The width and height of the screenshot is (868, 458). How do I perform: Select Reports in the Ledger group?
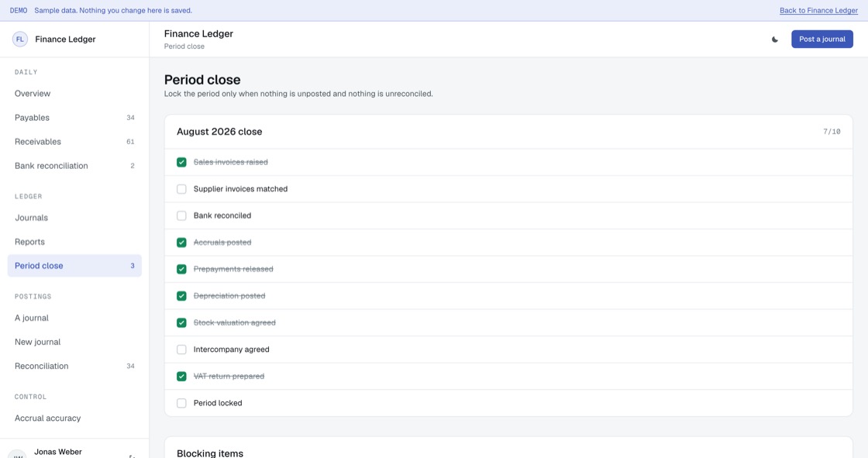(x=74, y=242)
